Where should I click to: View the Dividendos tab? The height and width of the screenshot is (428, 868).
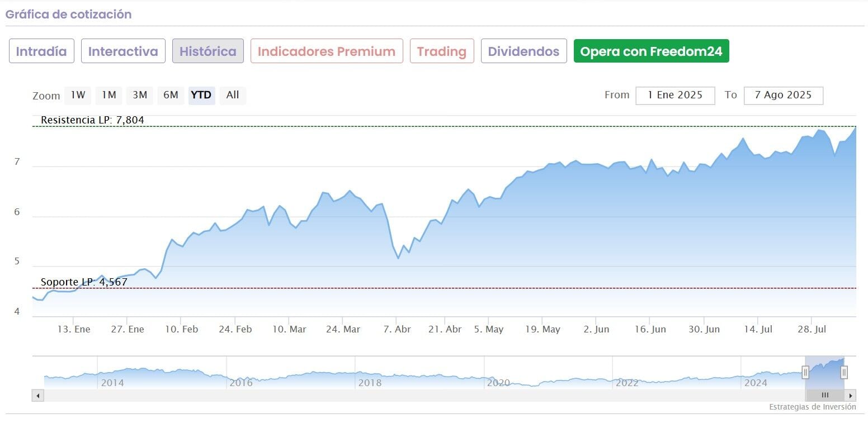coord(523,51)
